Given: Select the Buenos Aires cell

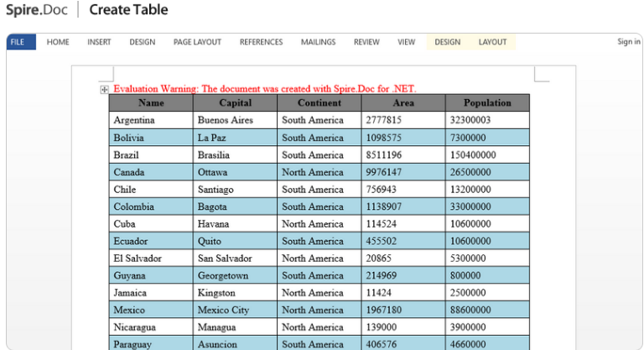Looking at the screenshot, I should pyautogui.click(x=236, y=120).
